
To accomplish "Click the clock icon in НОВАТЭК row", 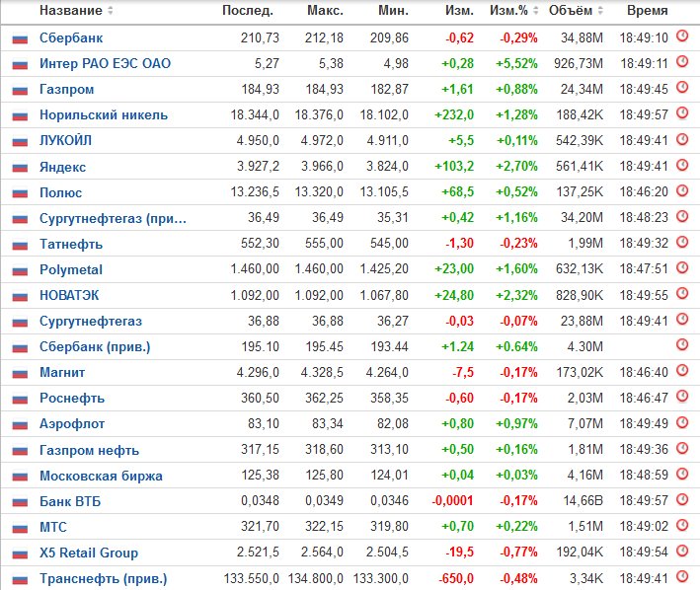I will coord(682,293).
